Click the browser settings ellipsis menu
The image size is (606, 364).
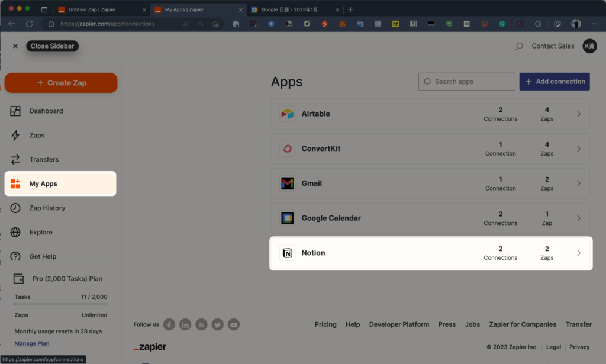click(x=594, y=24)
